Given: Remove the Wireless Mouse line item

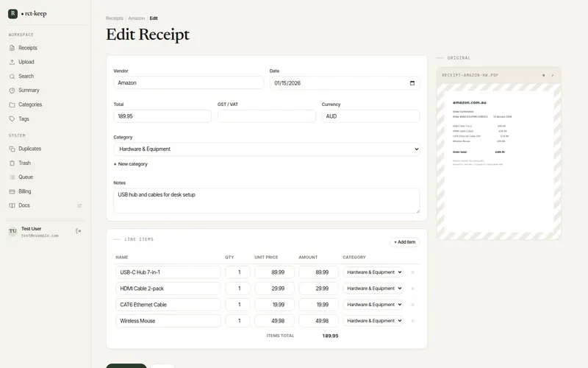Looking at the screenshot, I should coord(412,321).
